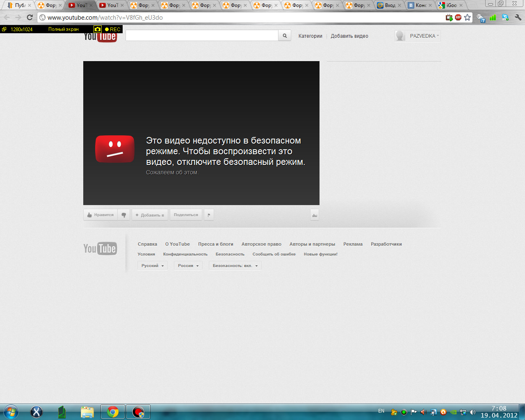Click the black X application taskbar icon
525x420 pixels.
point(37,412)
